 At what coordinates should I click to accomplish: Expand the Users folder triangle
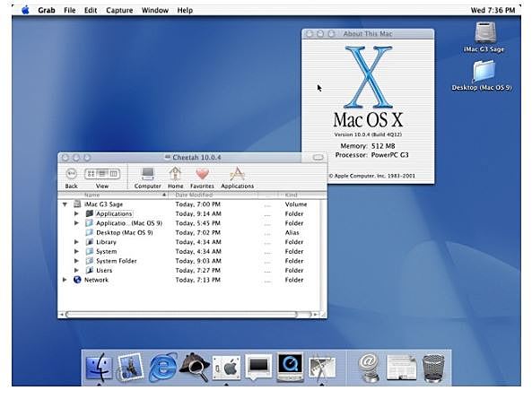point(76,271)
